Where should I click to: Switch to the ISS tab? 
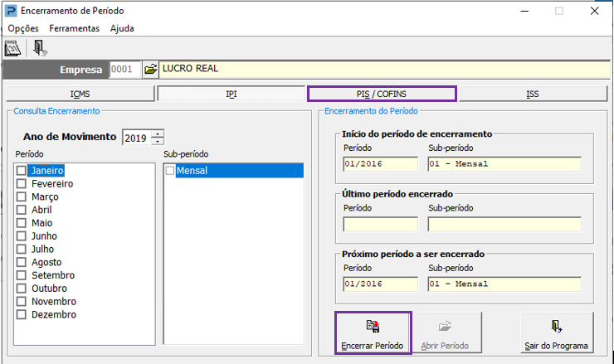533,94
